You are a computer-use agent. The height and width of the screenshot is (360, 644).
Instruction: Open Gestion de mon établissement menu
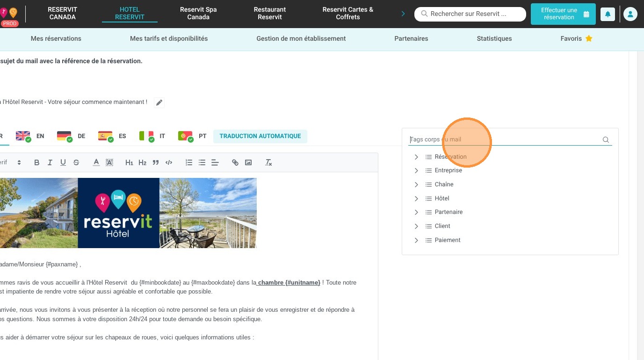(x=301, y=38)
